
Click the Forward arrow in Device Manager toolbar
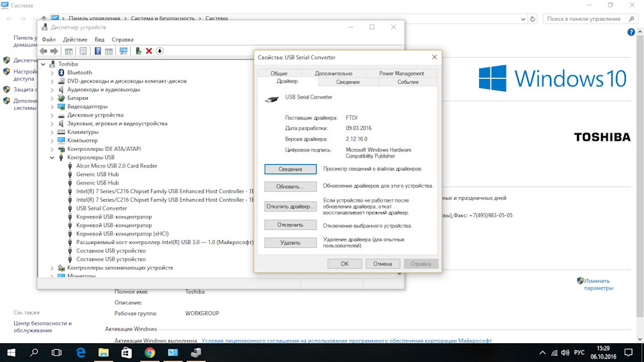[54, 51]
